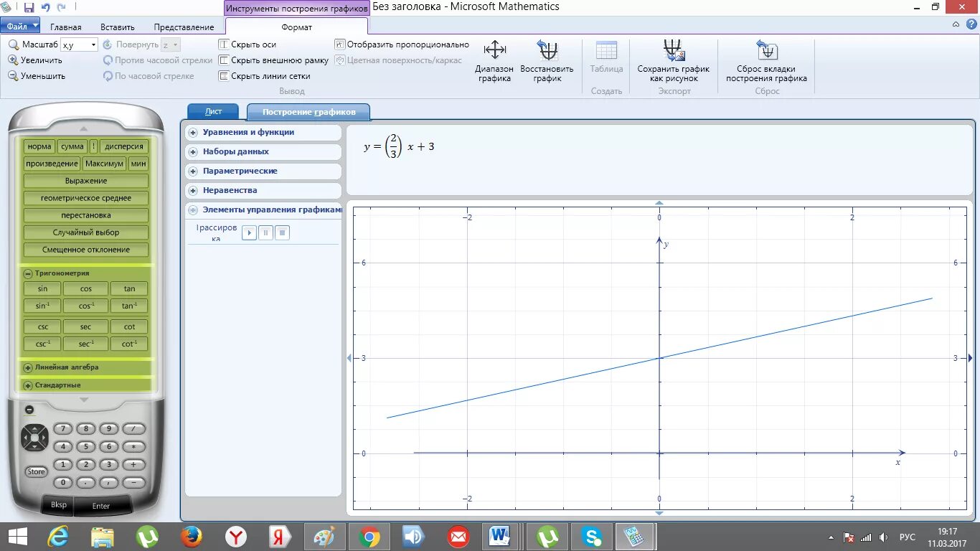Click the tan calculator button
The width and height of the screenshot is (980, 551).
pos(129,288)
